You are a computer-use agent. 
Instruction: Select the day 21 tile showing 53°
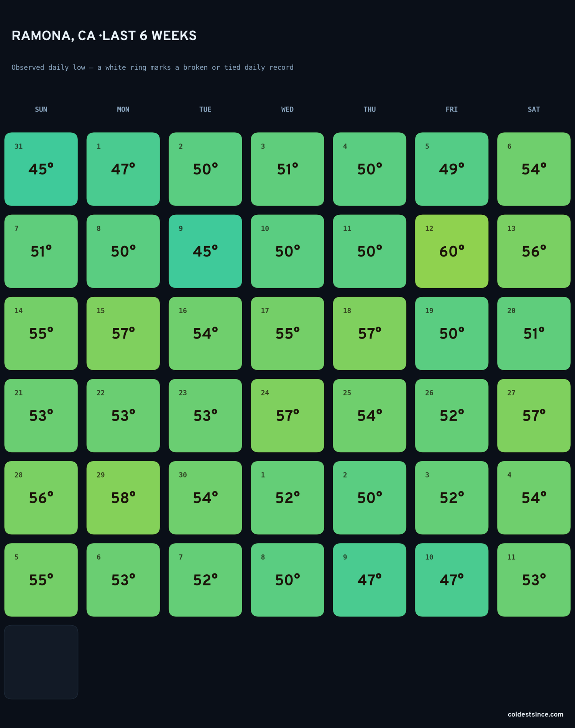point(41,416)
